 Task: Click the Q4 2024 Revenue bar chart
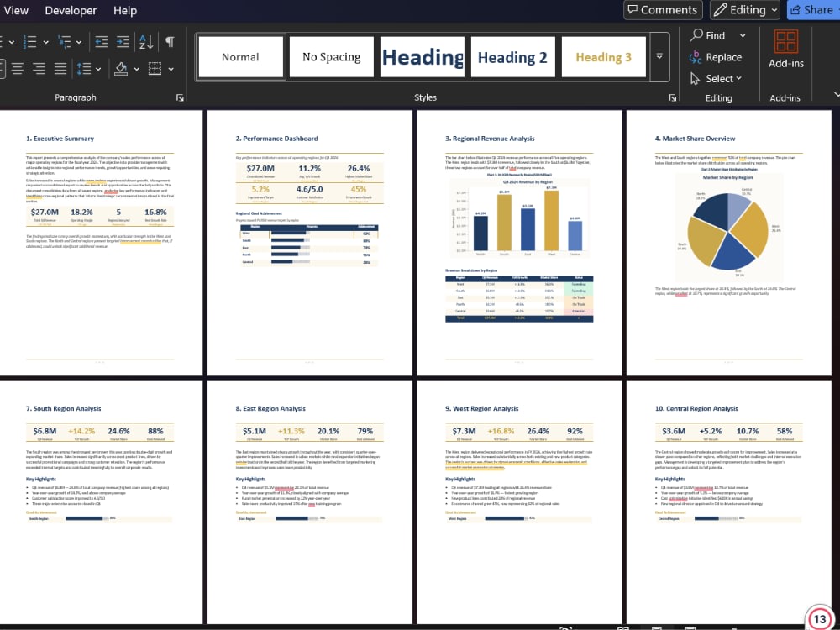click(x=519, y=218)
